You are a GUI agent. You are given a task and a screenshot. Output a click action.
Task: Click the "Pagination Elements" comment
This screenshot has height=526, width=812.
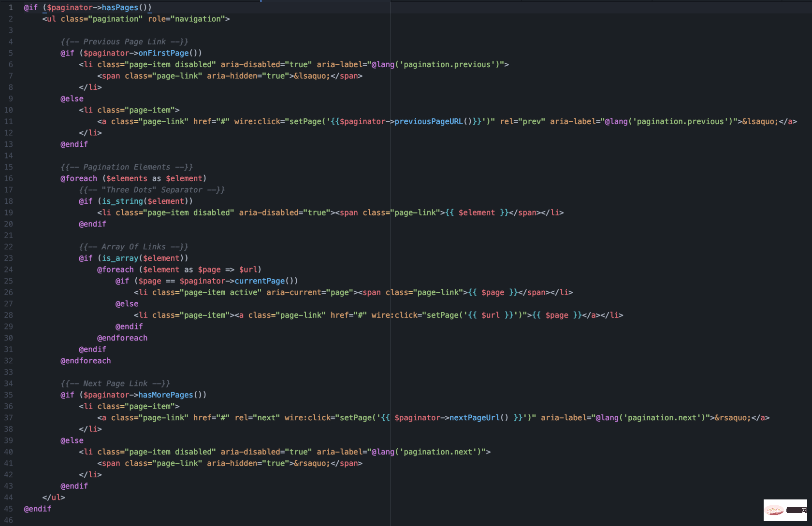tap(127, 167)
